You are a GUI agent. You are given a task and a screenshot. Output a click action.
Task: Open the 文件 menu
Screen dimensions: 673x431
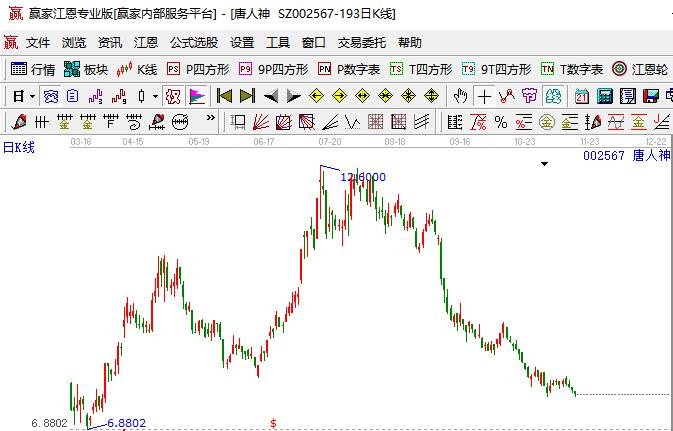tap(38, 42)
